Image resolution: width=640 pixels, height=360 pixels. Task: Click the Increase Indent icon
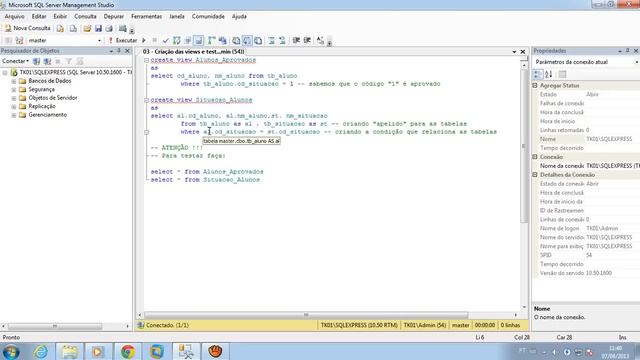pyautogui.click(x=307, y=40)
